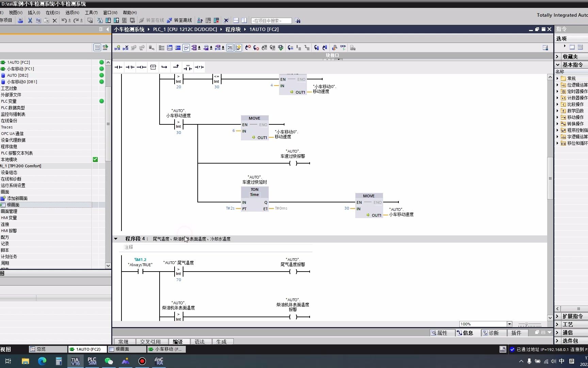This screenshot has height=368, width=588.
Task: Click the green check consistency icon
Action: (281, 48)
